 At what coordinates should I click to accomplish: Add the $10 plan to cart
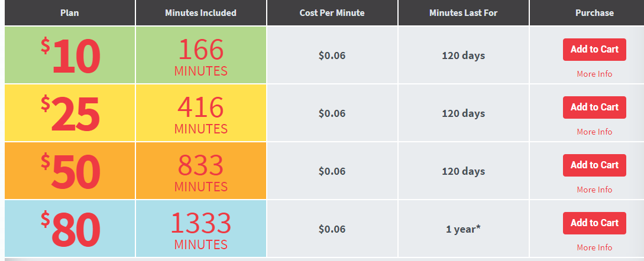(x=594, y=50)
